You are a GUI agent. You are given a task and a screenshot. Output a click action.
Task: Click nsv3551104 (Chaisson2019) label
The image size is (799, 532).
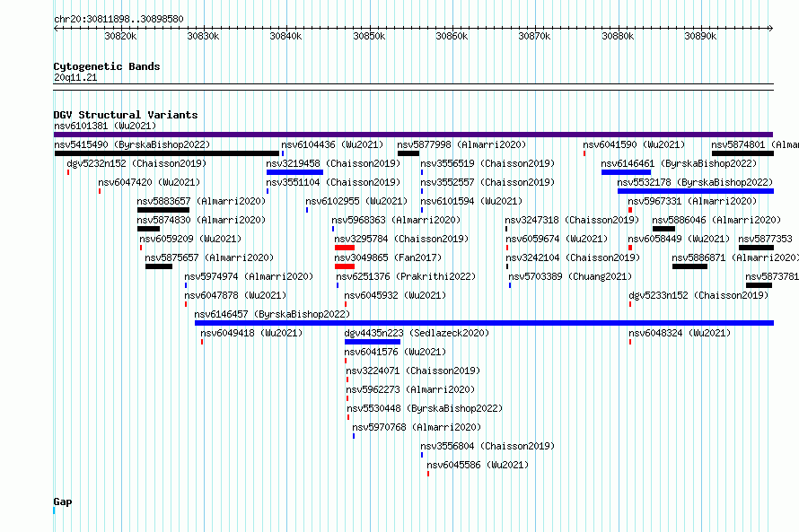tap(333, 182)
